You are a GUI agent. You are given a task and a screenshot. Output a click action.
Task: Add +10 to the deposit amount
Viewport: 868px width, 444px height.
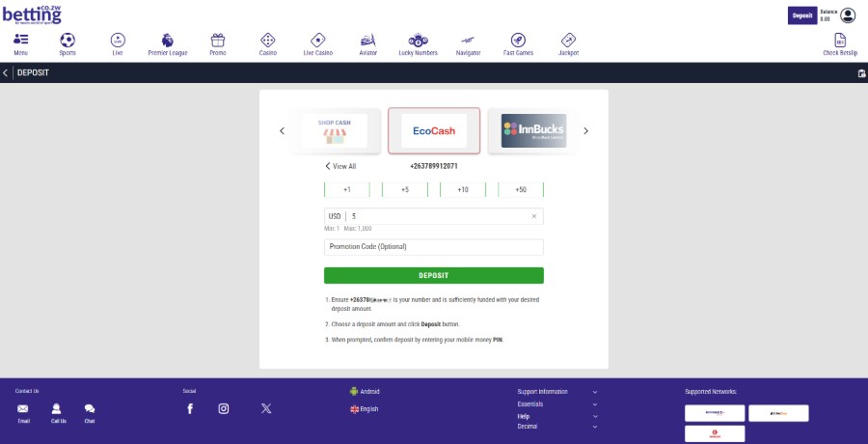pyautogui.click(x=463, y=189)
